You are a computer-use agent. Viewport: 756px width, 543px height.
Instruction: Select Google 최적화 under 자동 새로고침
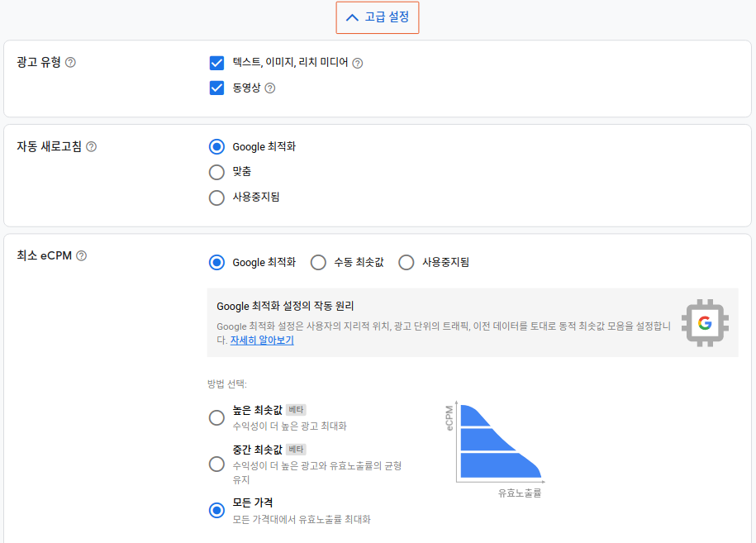tap(216, 146)
